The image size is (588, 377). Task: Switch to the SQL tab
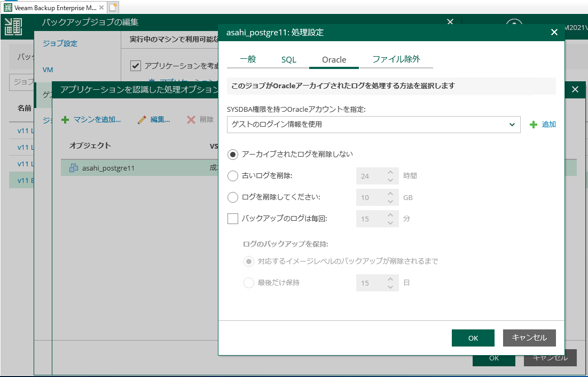coord(289,60)
